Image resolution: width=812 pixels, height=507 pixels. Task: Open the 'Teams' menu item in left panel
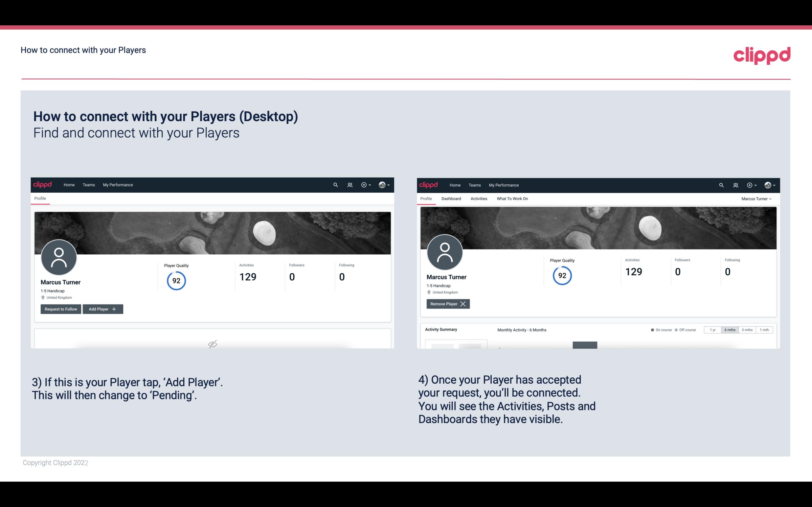(88, 185)
